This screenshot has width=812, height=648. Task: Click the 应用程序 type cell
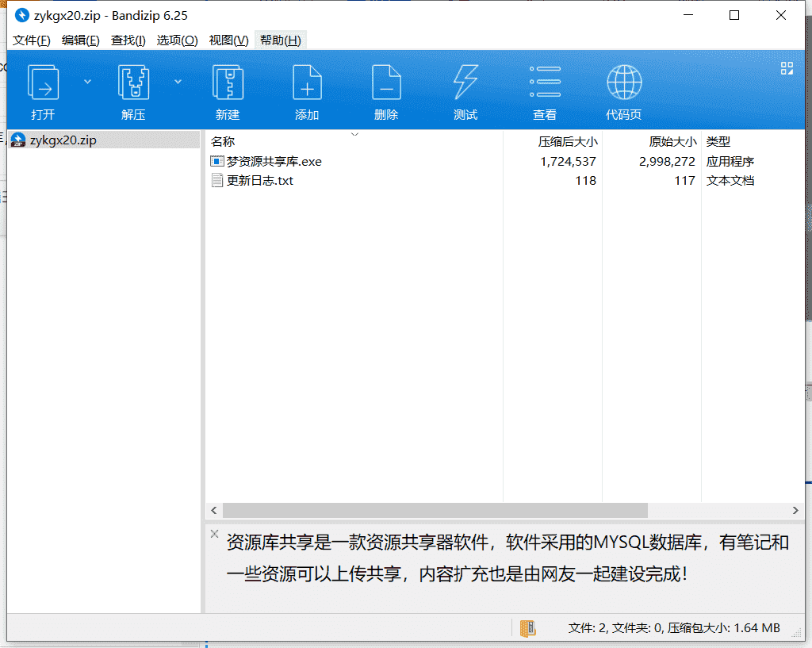[730, 162]
